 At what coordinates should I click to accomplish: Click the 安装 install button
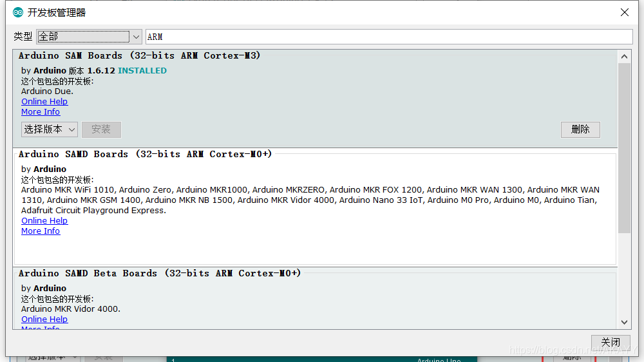[x=101, y=129]
